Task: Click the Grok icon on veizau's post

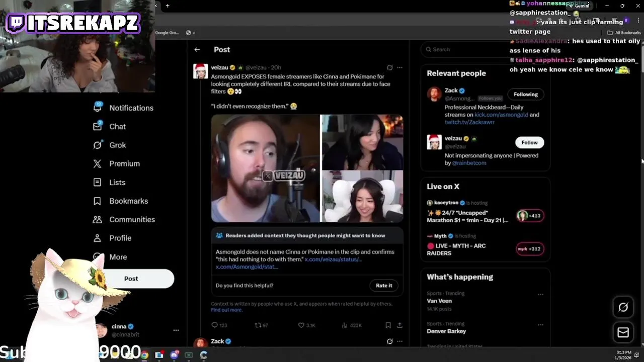Action: coord(389,67)
